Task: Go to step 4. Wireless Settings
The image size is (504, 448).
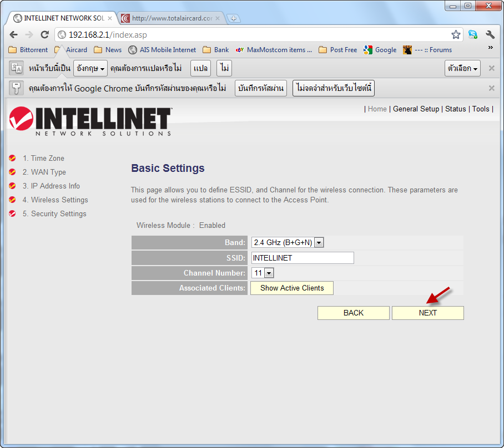Action: tap(56, 200)
